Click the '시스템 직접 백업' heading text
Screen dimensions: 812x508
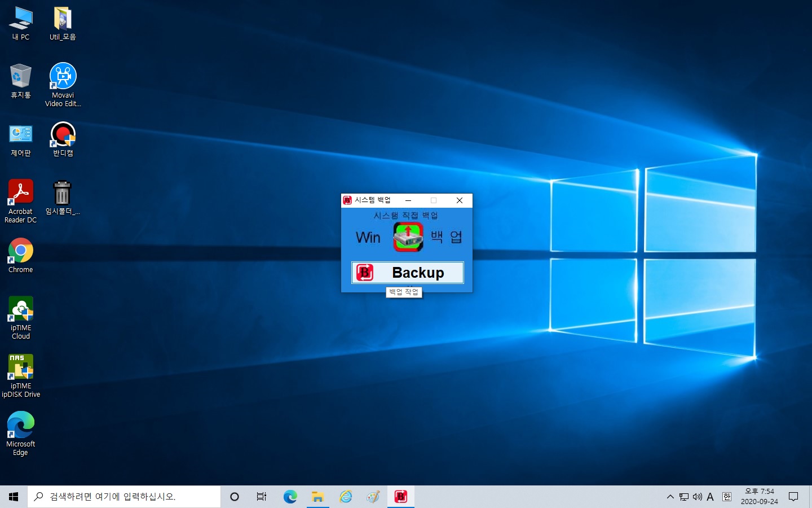coord(405,216)
